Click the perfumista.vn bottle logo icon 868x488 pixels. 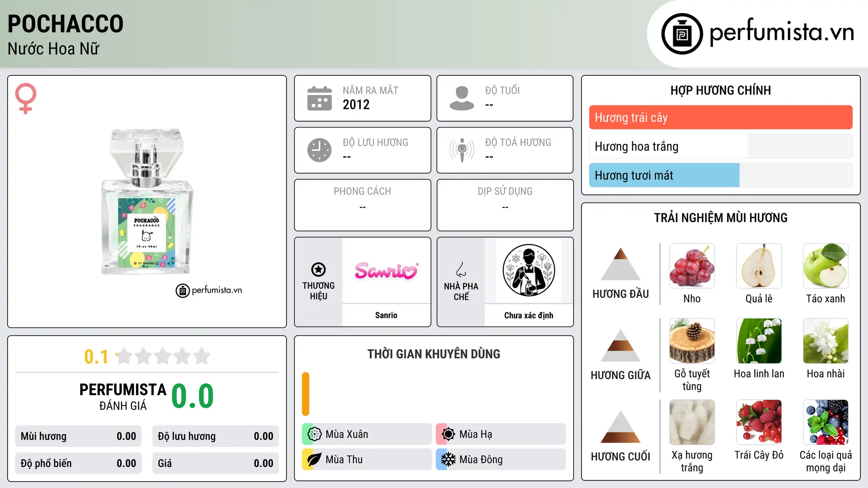682,34
